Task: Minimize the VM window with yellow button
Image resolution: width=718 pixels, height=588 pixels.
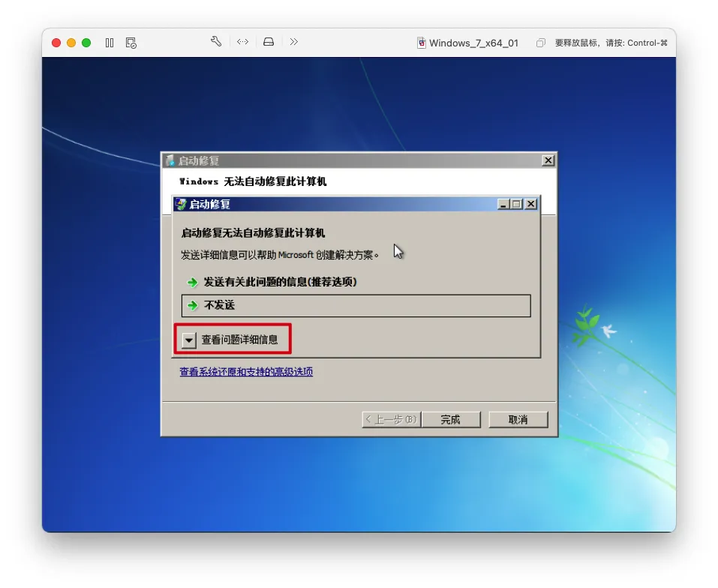Action: (71, 43)
